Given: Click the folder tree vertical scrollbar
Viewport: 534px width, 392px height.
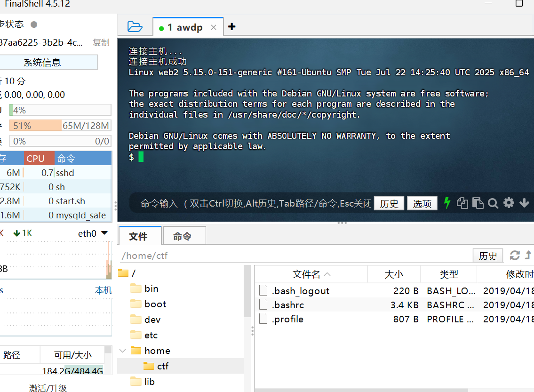Looking at the screenshot, I should coord(247,292).
